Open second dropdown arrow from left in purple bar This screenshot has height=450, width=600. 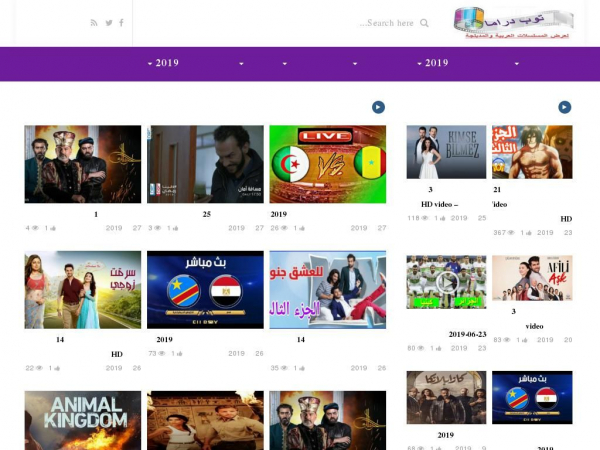coord(241,64)
